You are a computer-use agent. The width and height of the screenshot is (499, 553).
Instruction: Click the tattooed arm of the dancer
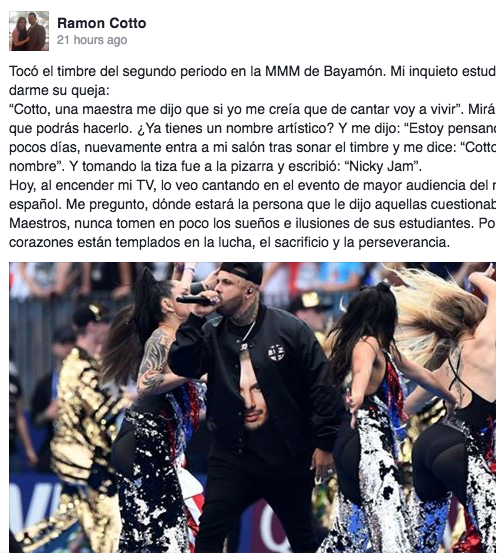153,361
